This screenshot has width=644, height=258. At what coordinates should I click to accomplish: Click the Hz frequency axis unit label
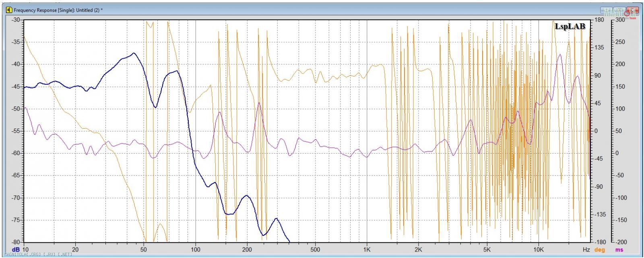tap(586, 250)
